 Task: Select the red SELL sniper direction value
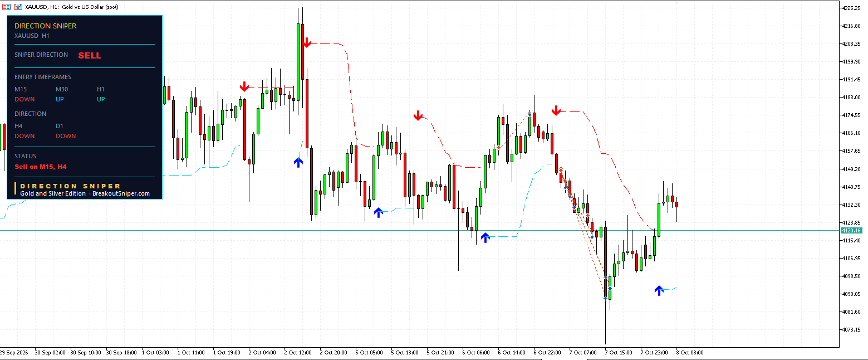click(90, 55)
